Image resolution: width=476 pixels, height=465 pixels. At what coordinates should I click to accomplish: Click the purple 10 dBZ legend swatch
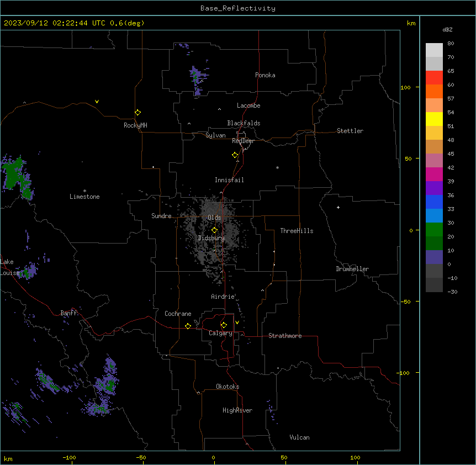(434, 257)
